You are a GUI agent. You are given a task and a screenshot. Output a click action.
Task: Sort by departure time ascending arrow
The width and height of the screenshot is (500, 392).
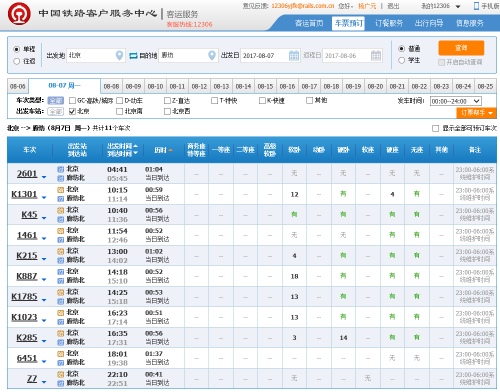tap(135, 146)
